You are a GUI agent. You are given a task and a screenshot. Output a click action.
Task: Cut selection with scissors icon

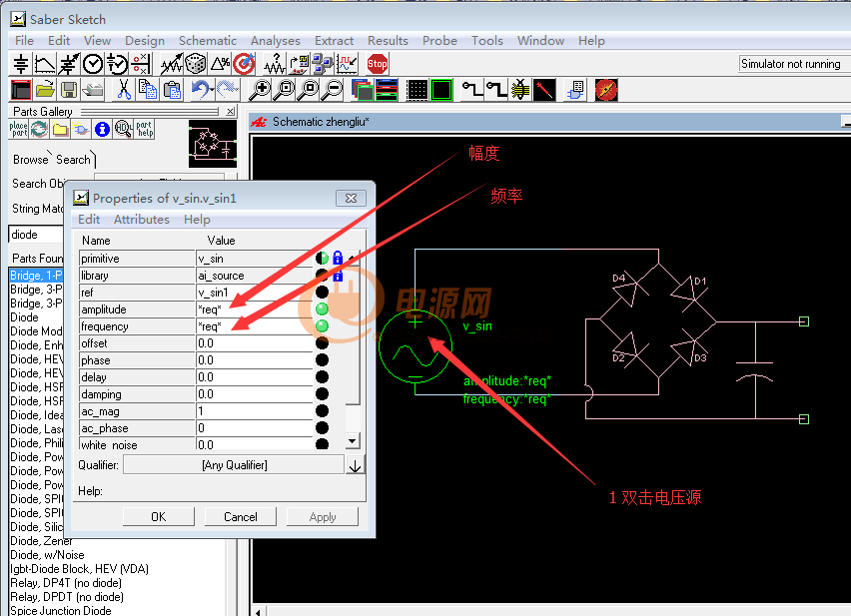tap(124, 90)
